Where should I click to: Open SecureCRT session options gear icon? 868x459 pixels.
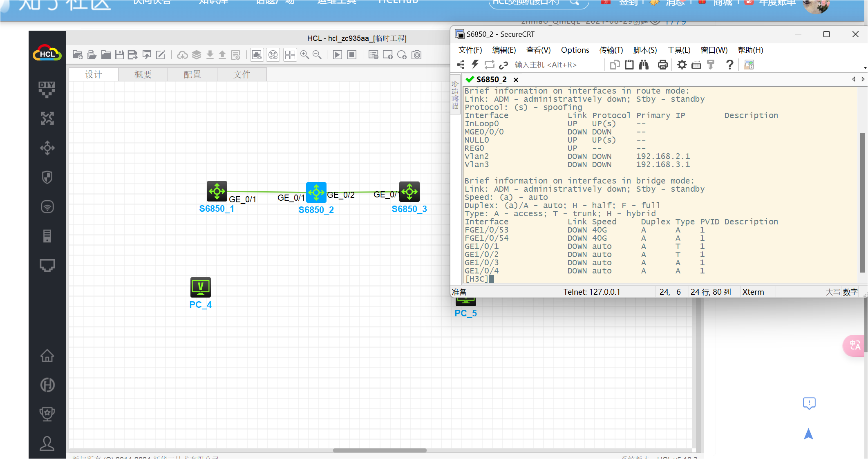pos(682,65)
